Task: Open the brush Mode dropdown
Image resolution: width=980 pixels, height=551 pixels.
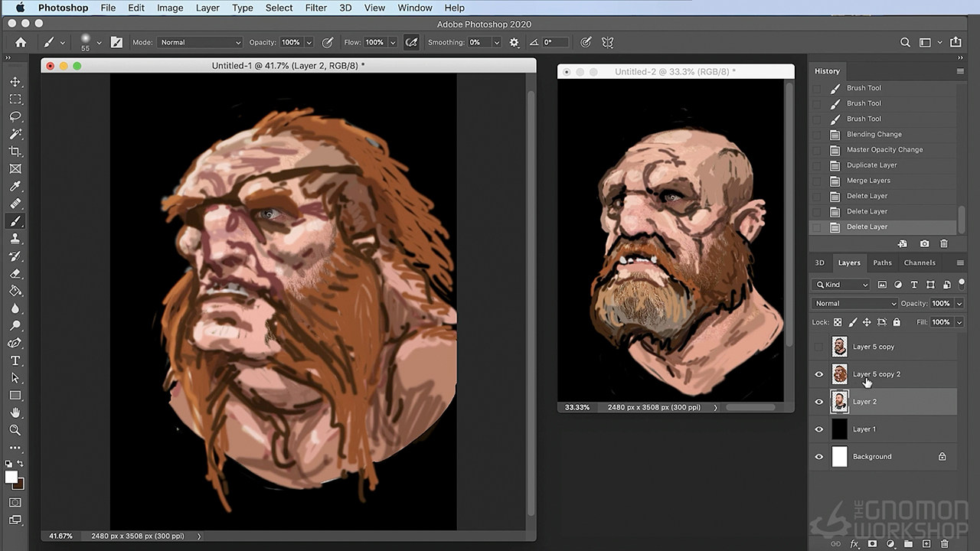Action: 200,43
